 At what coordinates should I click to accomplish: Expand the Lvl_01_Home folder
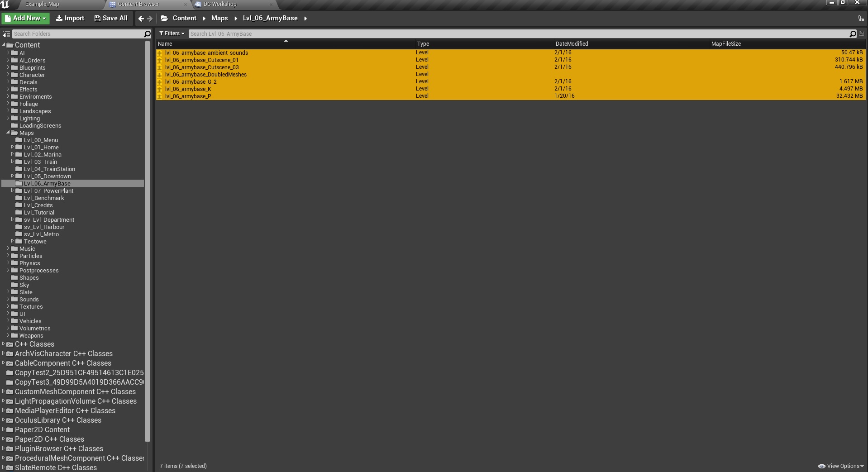click(x=12, y=147)
